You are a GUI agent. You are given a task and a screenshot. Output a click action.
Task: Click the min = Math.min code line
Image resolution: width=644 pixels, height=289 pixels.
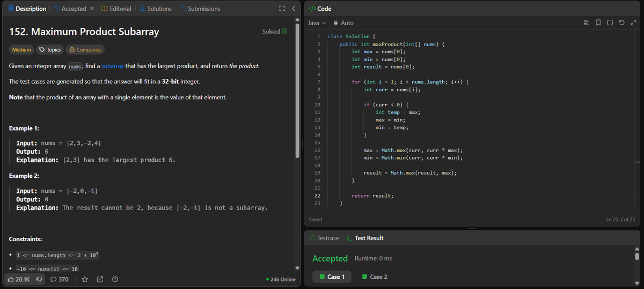[x=413, y=158]
